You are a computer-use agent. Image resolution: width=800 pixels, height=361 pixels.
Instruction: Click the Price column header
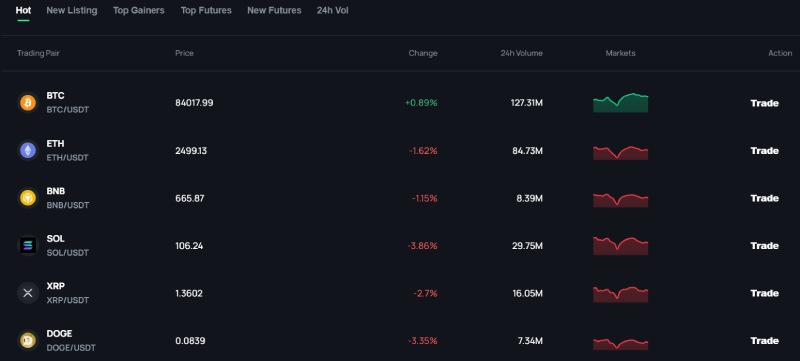[184, 53]
